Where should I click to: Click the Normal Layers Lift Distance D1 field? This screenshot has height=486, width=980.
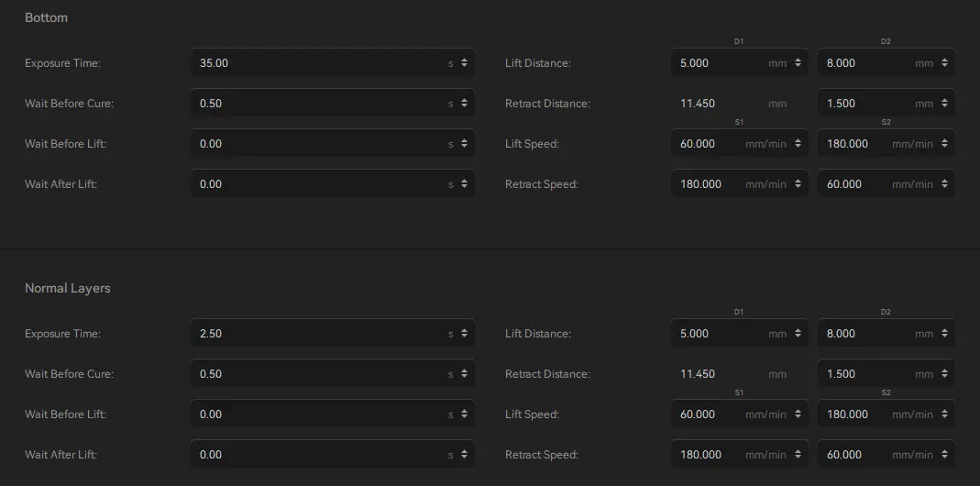[740, 334]
